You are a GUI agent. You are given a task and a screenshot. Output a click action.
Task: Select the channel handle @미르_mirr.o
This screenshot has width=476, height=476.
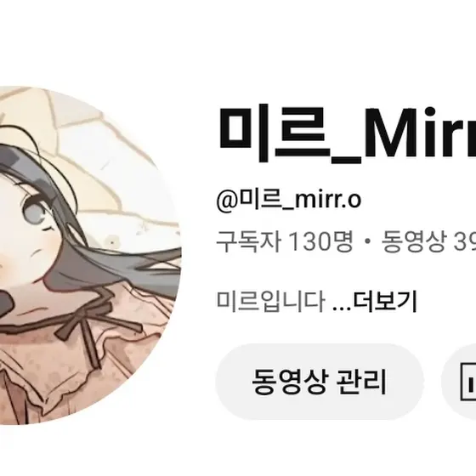[x=288, y=200]
